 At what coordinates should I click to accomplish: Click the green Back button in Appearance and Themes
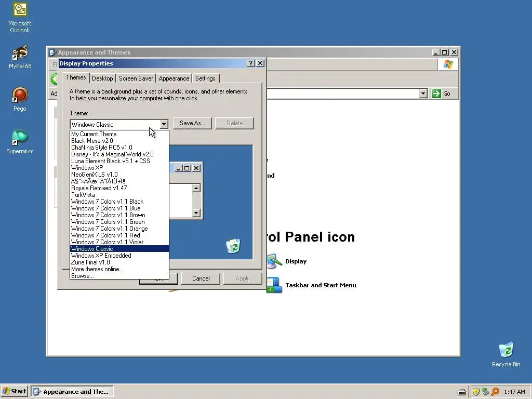coord(54,79)
